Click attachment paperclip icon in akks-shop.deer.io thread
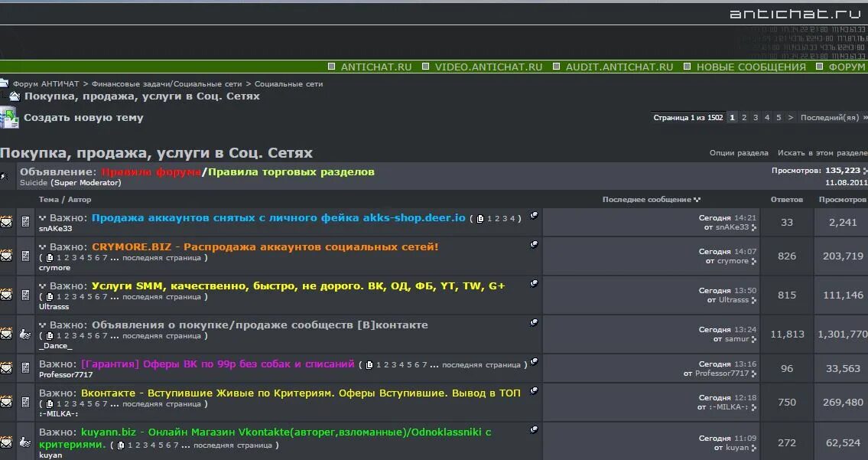 [534, 215]
